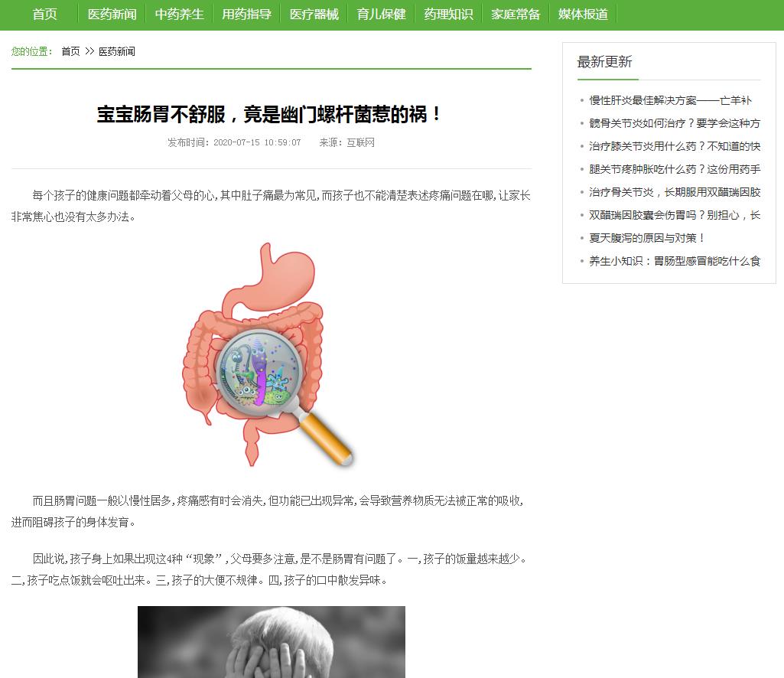Image resolution: width=784 pixels, height=678 pixels.
Task: Open the 中药养生 menu item
Action: [x=179, y=14]
